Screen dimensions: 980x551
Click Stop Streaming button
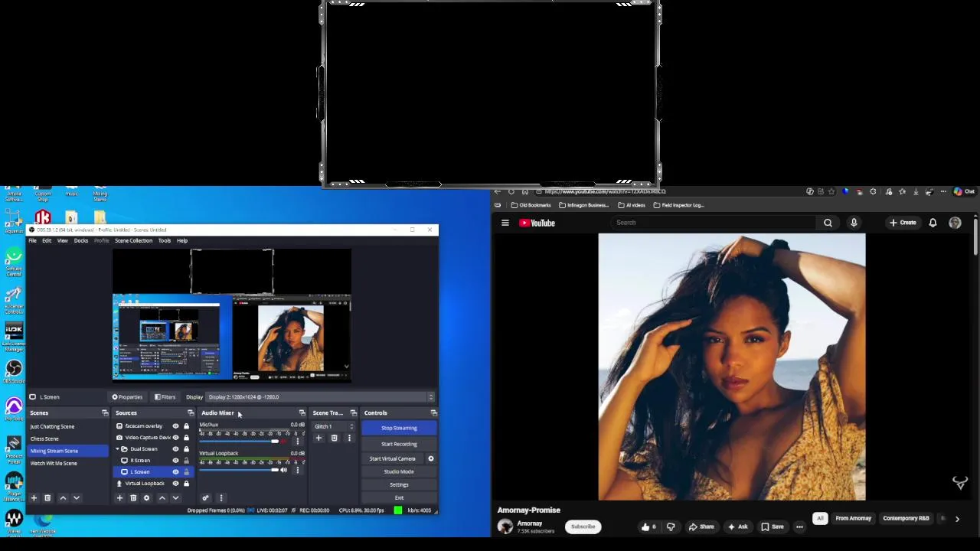click(x=399, y=429)
